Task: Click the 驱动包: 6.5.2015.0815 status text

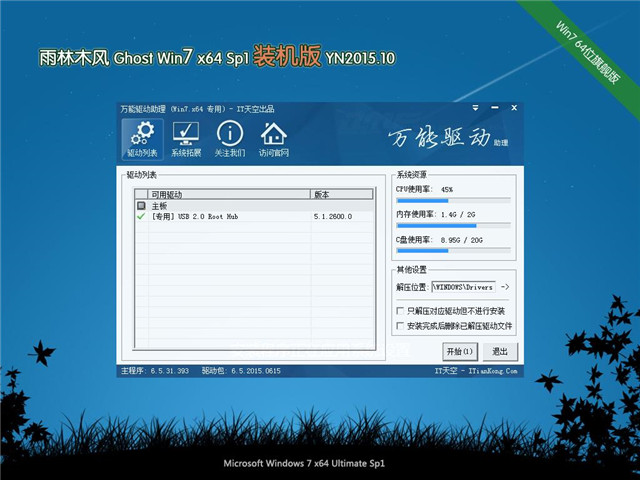Action: pos(241,371)
